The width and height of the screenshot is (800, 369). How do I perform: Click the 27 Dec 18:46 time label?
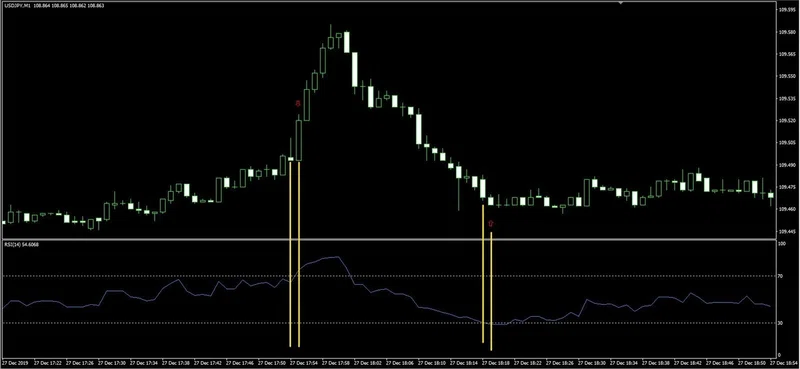click(719, 363)
